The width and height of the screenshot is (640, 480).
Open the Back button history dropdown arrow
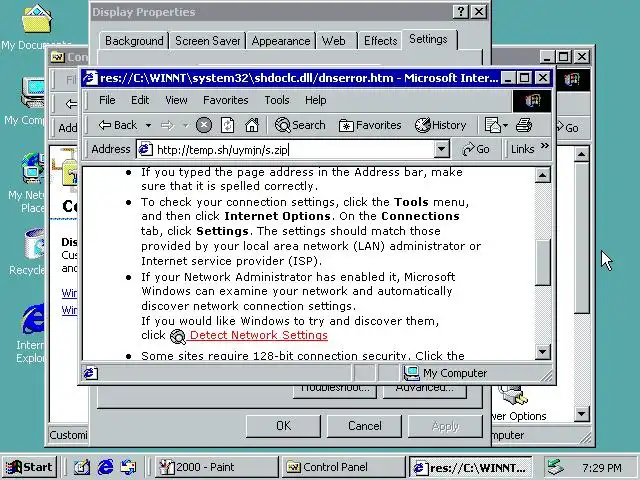(149, 125)
